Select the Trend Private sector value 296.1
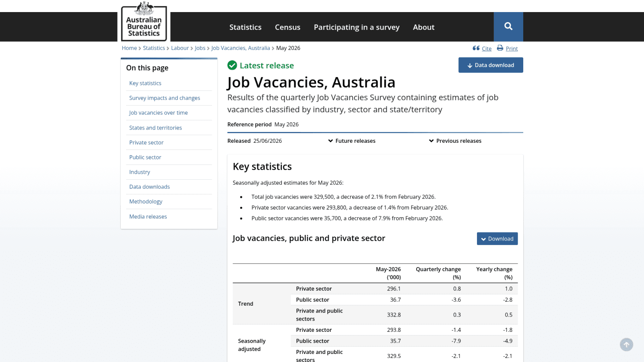Screen dimensions: 644x362 pos(394,289)
